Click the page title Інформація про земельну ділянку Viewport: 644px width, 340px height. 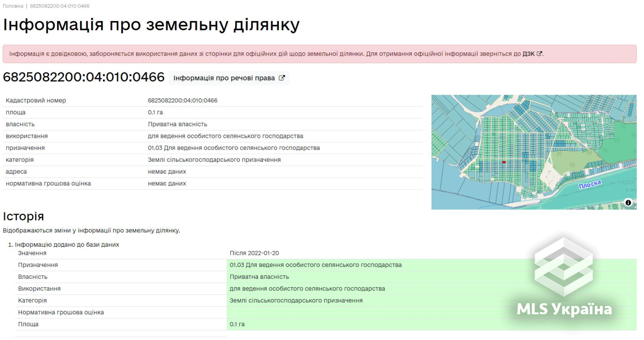(x=151, y=25)
